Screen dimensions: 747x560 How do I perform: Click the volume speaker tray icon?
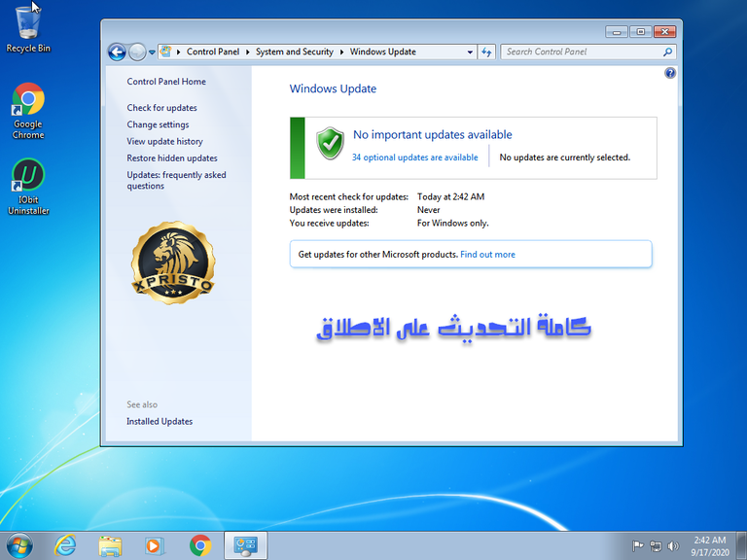(x=673, y=546)
